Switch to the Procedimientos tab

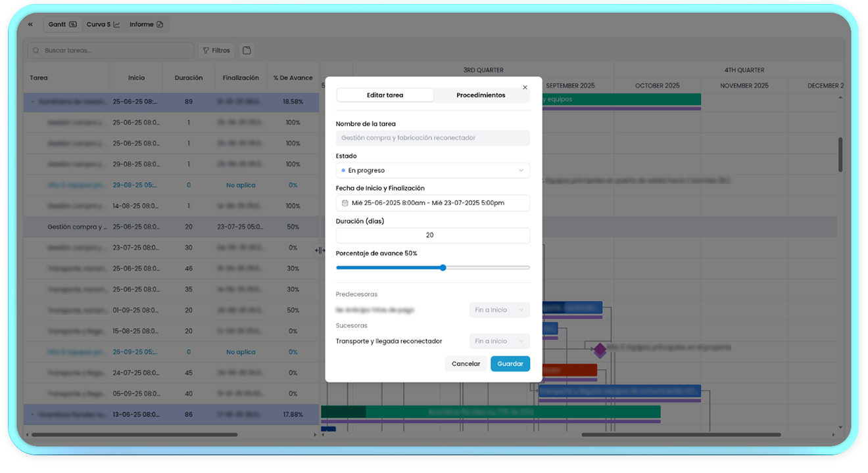point(481,95)
